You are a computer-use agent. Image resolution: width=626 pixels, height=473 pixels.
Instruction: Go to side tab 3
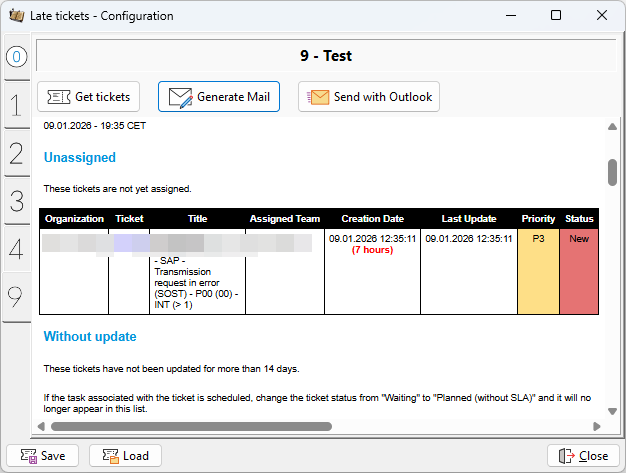pos(16,201)
